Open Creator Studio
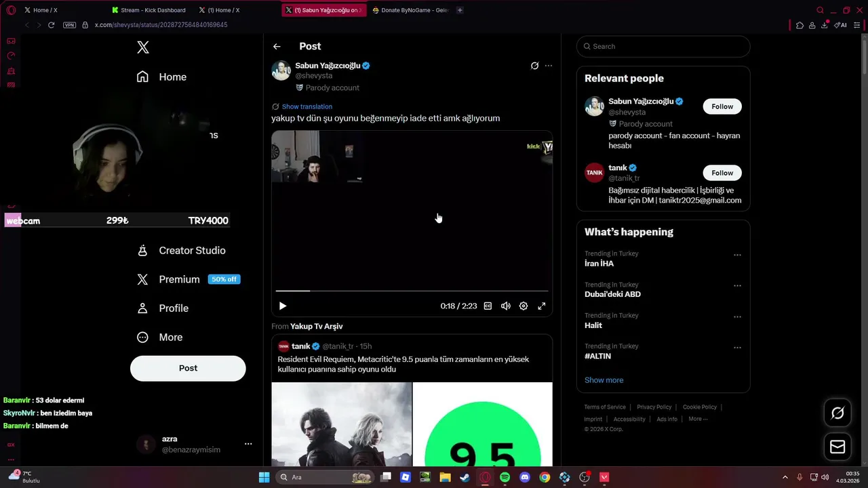868x488 pixels. (x=181, y=251)
